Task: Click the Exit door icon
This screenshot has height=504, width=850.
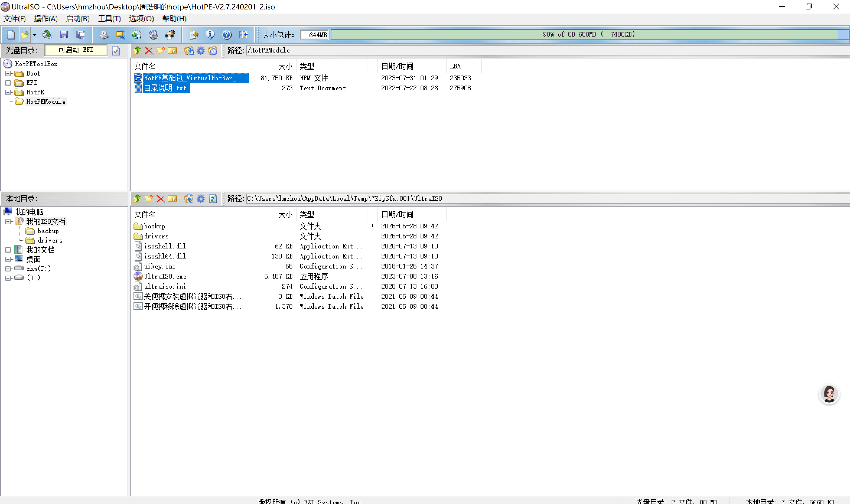Action: click(x=244, y=35)
